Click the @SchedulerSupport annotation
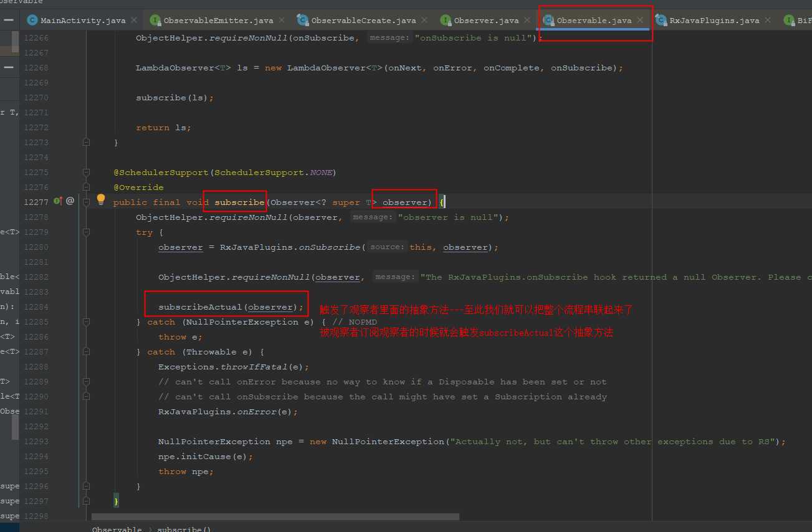The height and width of the screenshot is (532, 812). (224, 173)
